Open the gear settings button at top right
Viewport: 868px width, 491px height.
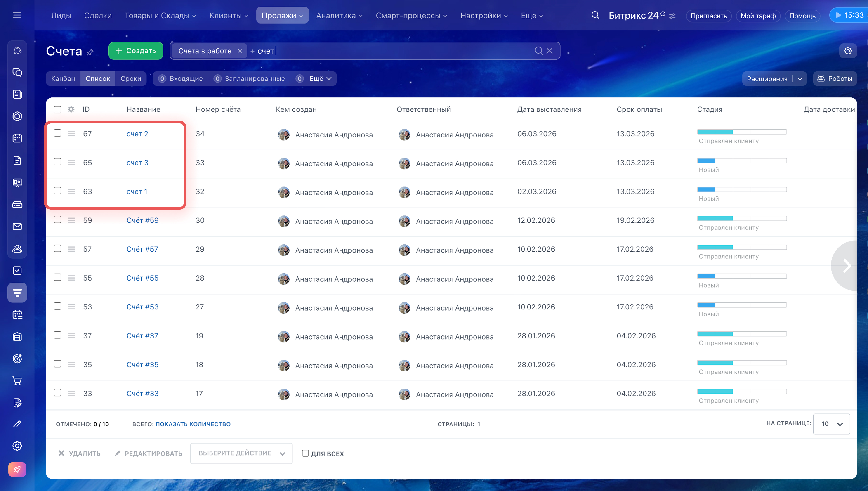(848, 51)
